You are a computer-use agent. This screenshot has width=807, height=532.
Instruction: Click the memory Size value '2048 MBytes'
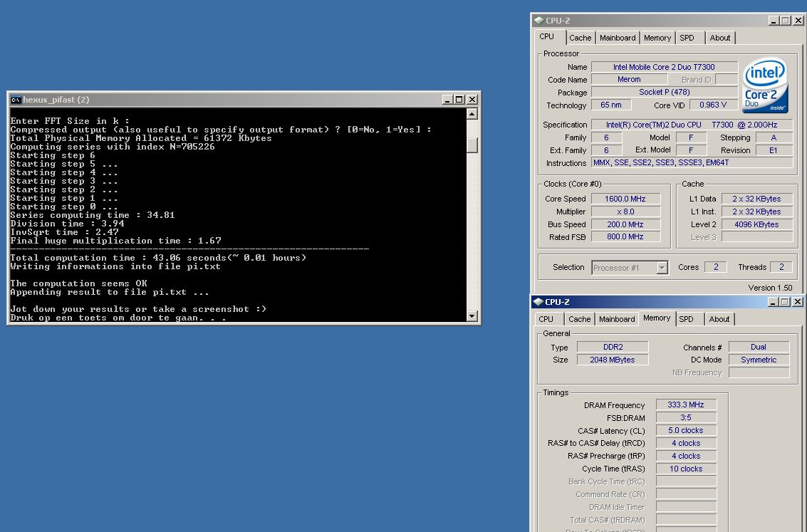[613, 360]
